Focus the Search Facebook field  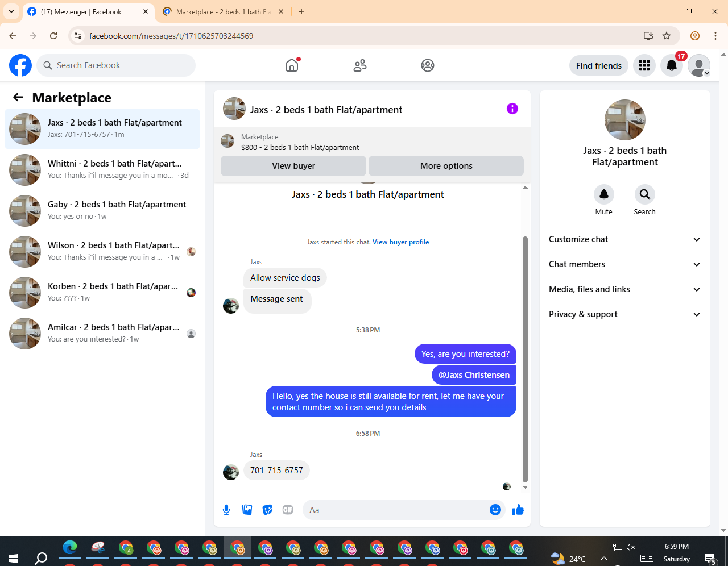click(116, 65)
